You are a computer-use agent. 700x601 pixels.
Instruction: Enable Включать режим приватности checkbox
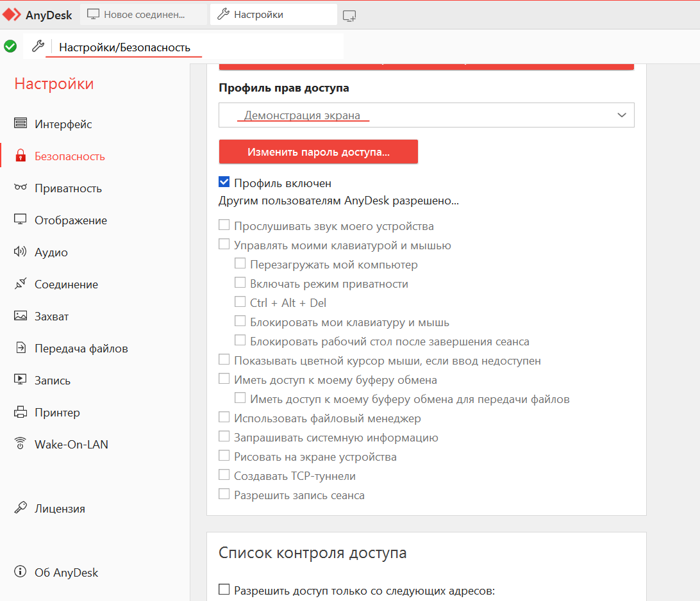click(240, 283)
